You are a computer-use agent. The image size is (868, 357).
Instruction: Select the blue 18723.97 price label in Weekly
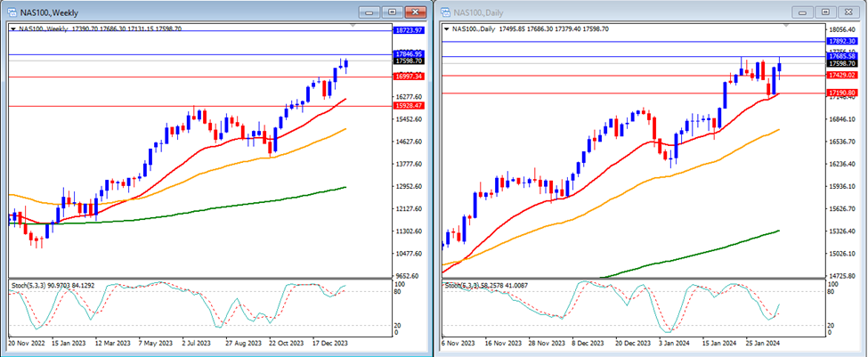tap(410, 30)
